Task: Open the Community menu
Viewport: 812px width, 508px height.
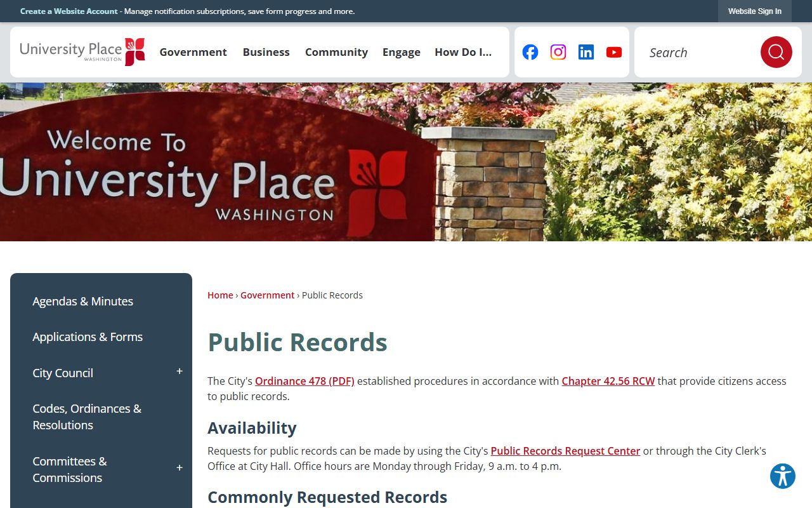Action: point(336,52)
